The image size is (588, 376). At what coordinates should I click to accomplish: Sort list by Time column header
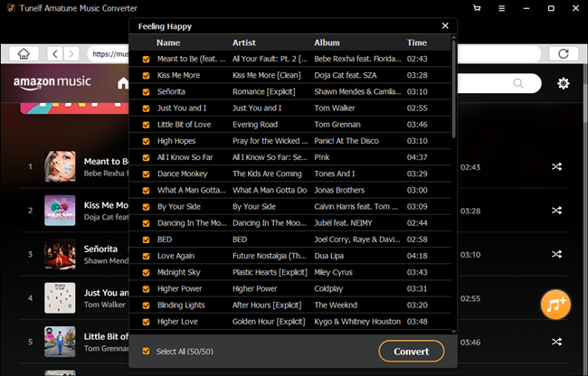click(x=417, y=42)
